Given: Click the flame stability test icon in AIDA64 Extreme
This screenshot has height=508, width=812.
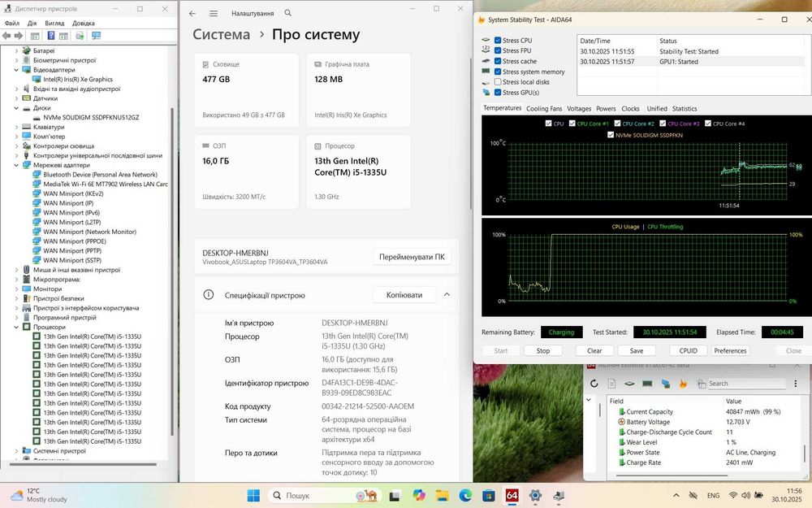Looking at the screenshot, I should (683, 384).
